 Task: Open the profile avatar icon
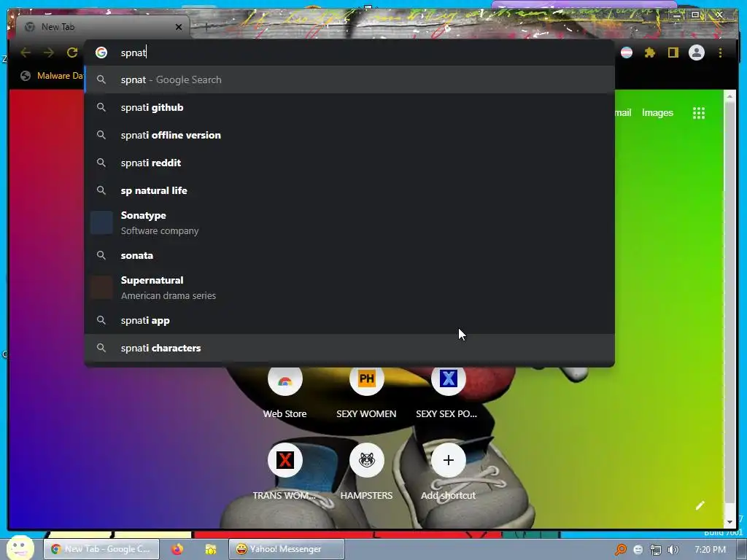(x=697, y=52)
